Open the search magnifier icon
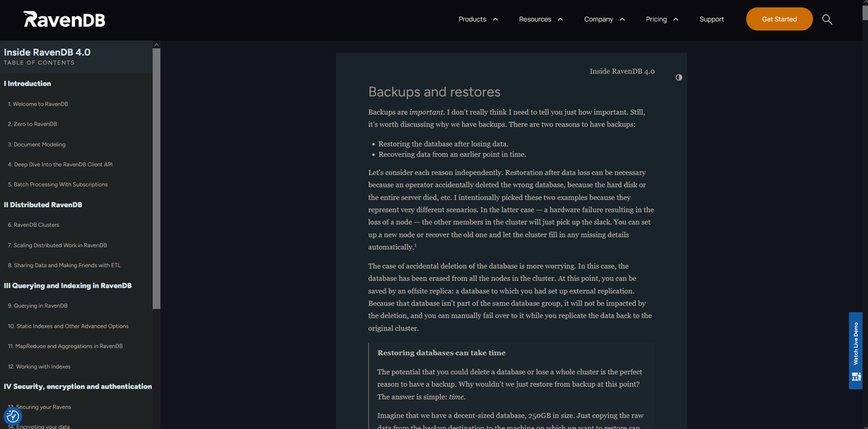868x429 pixels. pos(827,19)
